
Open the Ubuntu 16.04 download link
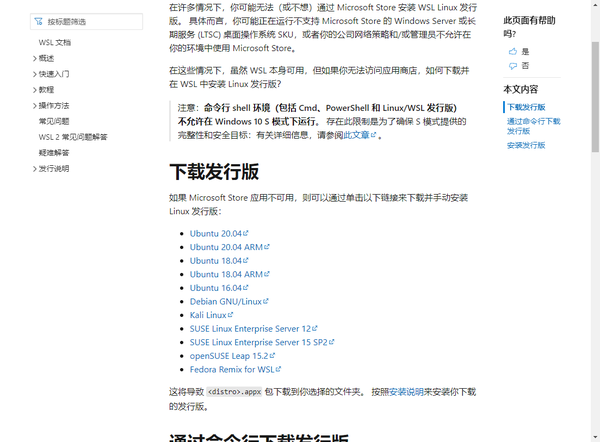click(x=219, y=288)
